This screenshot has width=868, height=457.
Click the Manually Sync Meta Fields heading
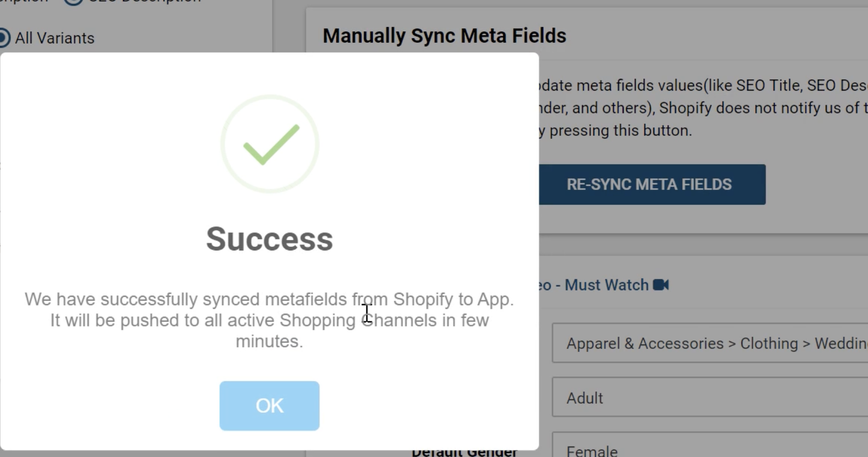coord(444,36)
